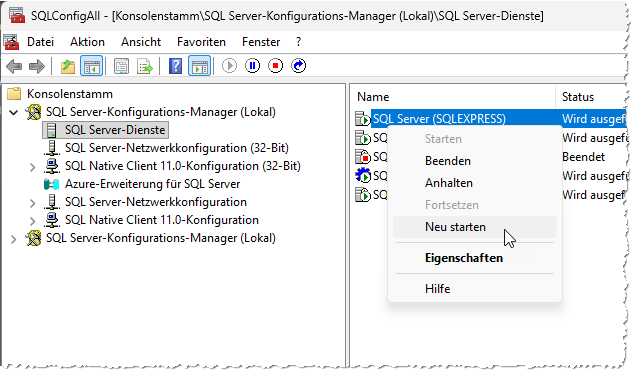Click the Pause Service toolbar icon

[252, 66]
